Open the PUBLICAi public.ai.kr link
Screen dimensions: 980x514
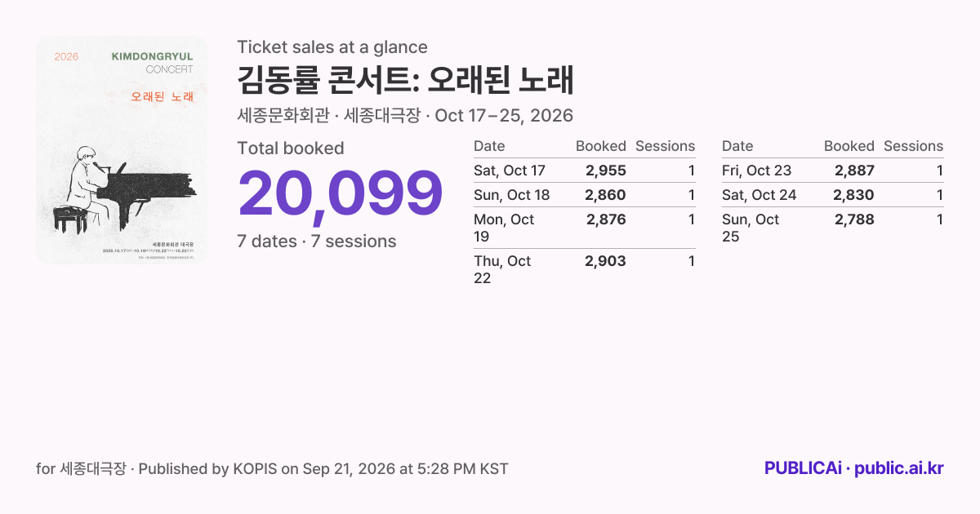click(x=853, y=468)
